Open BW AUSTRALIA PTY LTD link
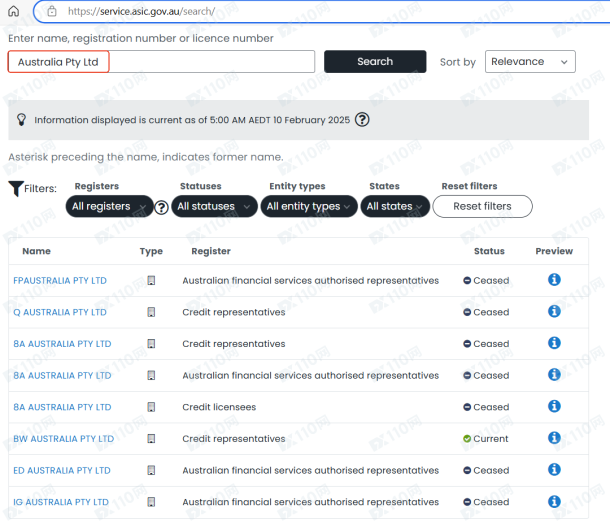The width and height of the screenshot is (610, 521). [x=63, y=439]
